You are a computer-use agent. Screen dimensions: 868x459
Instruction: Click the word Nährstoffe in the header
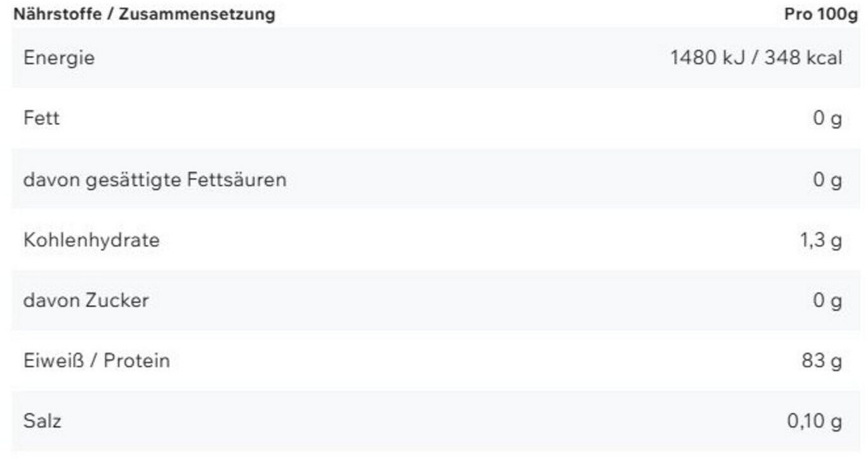point(56,14)
